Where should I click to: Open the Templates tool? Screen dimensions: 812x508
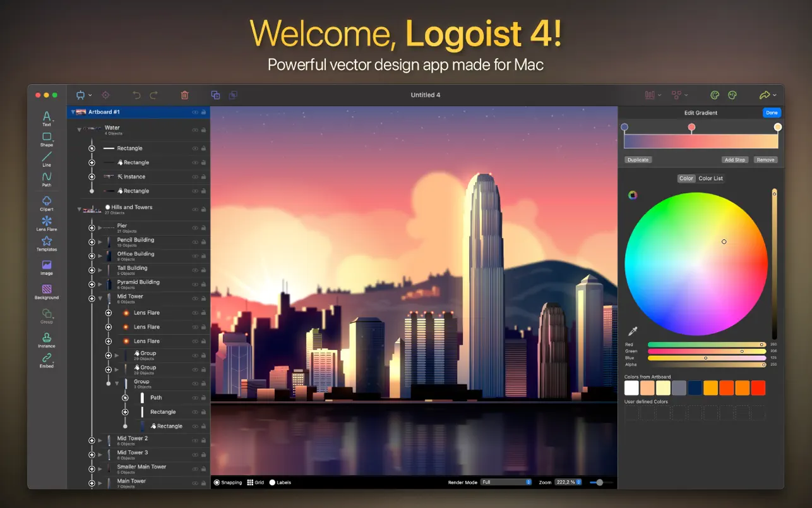(x=47, y=243)
